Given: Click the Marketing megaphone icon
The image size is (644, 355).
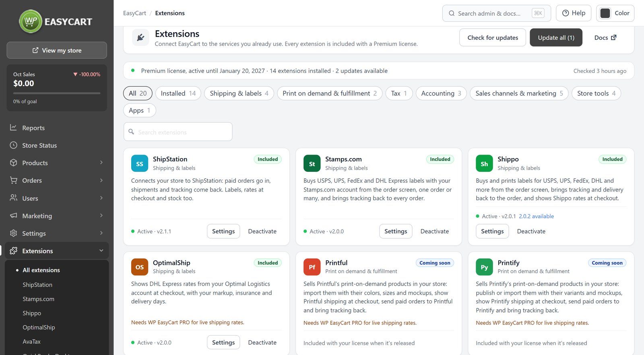Looking at the screenshot, I should (14, 216).
